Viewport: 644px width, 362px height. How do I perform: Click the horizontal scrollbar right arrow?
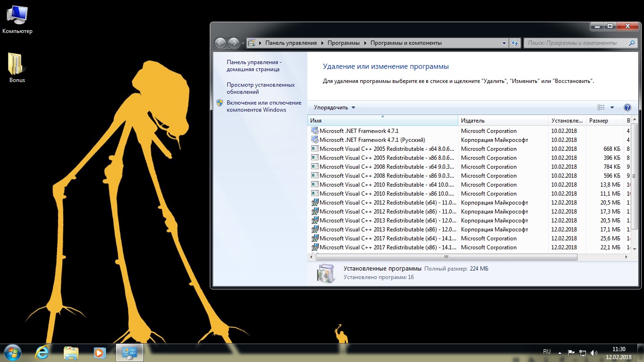pos(627,257)
